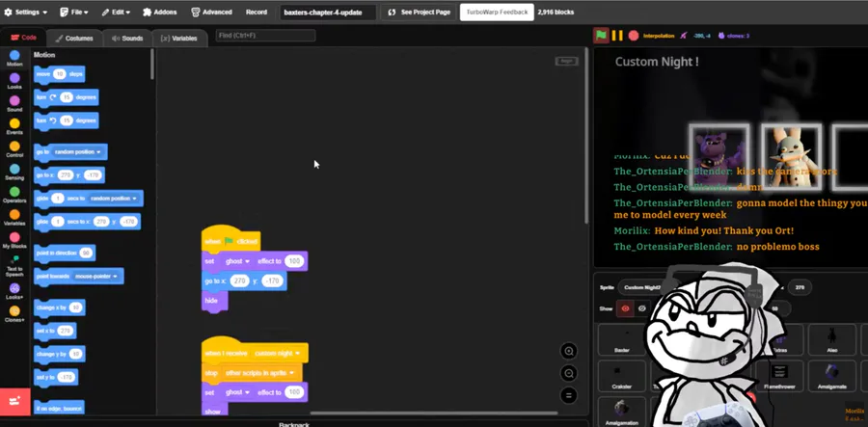The image size is (868, 427).
Task: Click the workspace horizontal scrollbar
Action: click(x=433, y=413)
